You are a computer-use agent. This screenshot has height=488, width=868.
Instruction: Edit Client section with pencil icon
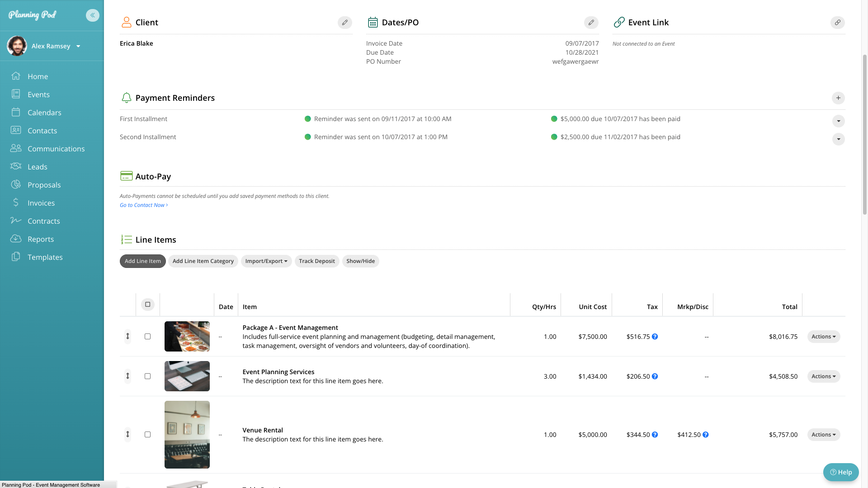click(344, 23)
